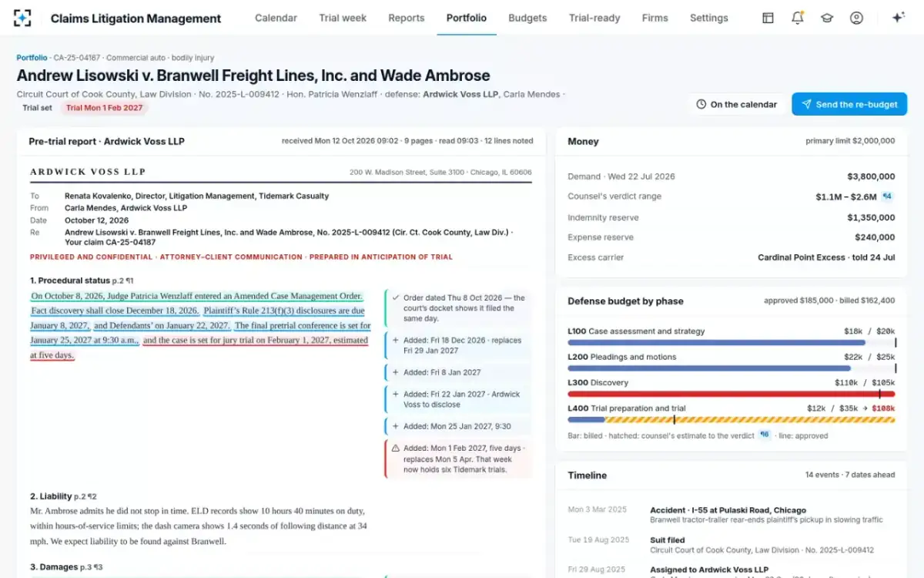Open the layout panel icon in the top bar
Screen dimensions: 924x578
point(768,18)
